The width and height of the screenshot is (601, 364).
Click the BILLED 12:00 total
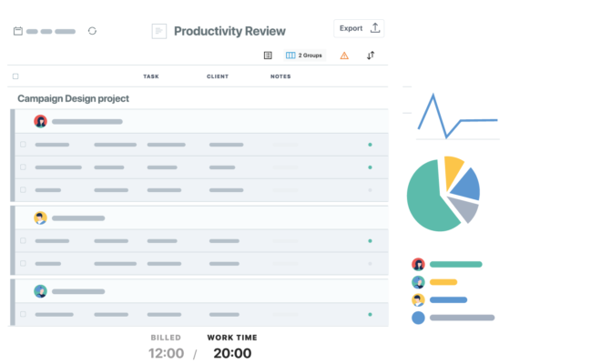166,347
